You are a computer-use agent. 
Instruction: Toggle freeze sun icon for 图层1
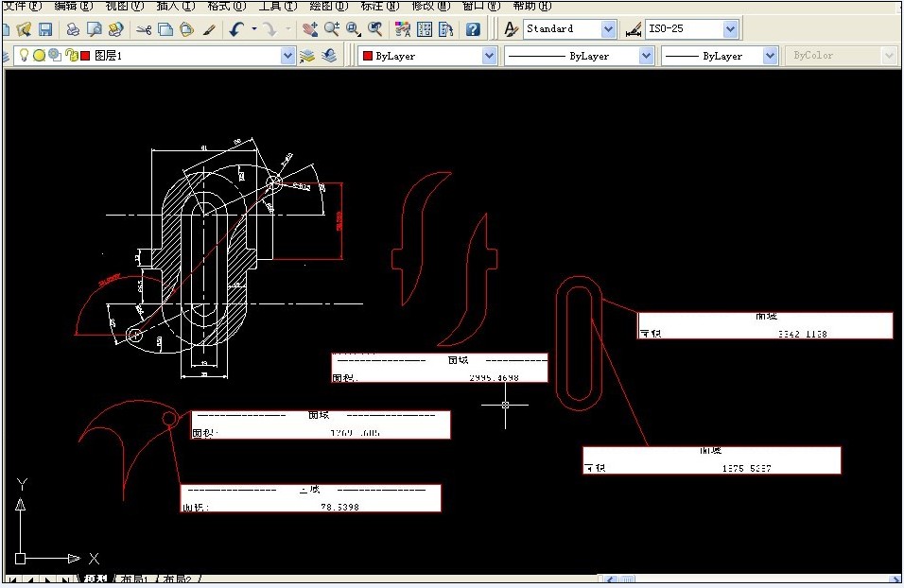39,56
